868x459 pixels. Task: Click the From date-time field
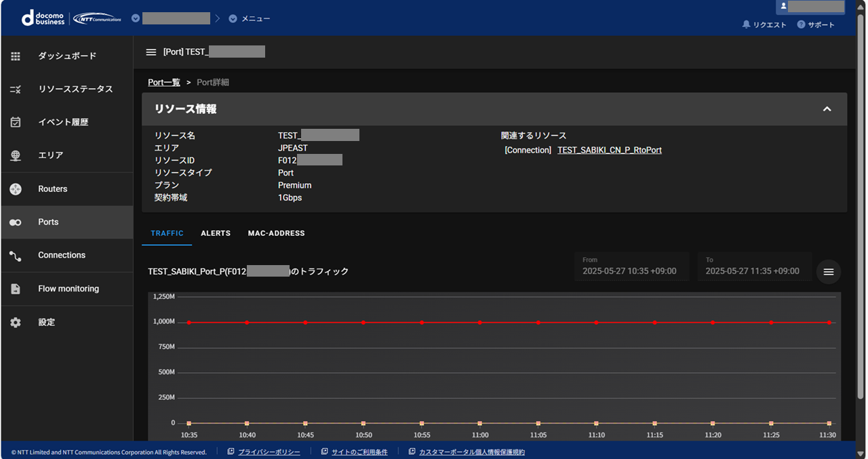tap(631, 266)
